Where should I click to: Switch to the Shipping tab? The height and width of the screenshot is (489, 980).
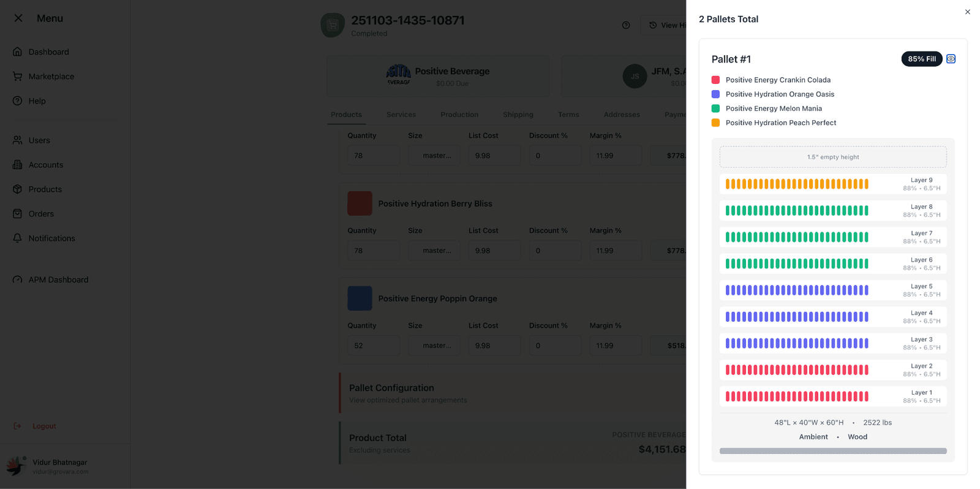(x=518, y=115)
